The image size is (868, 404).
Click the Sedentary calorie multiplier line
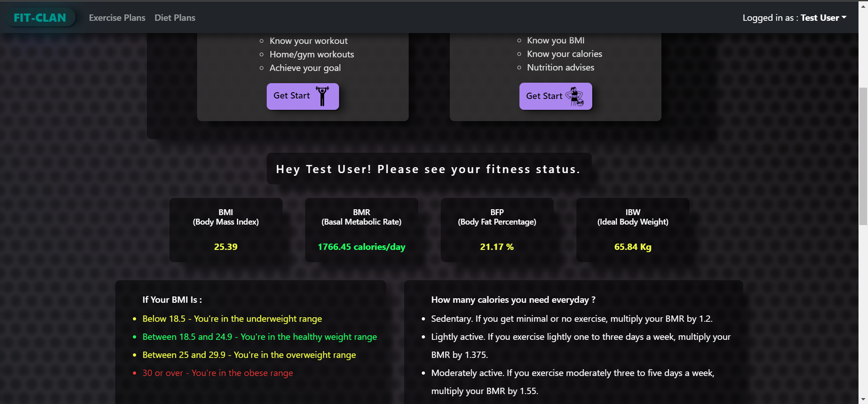pyautogui.click(x=572, y=319)
